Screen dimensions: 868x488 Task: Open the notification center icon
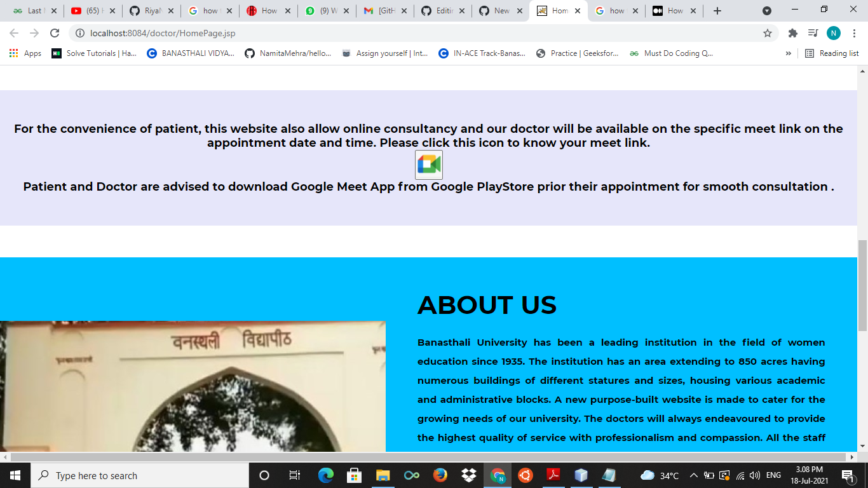pyautogui.click(x=848, y=475)
